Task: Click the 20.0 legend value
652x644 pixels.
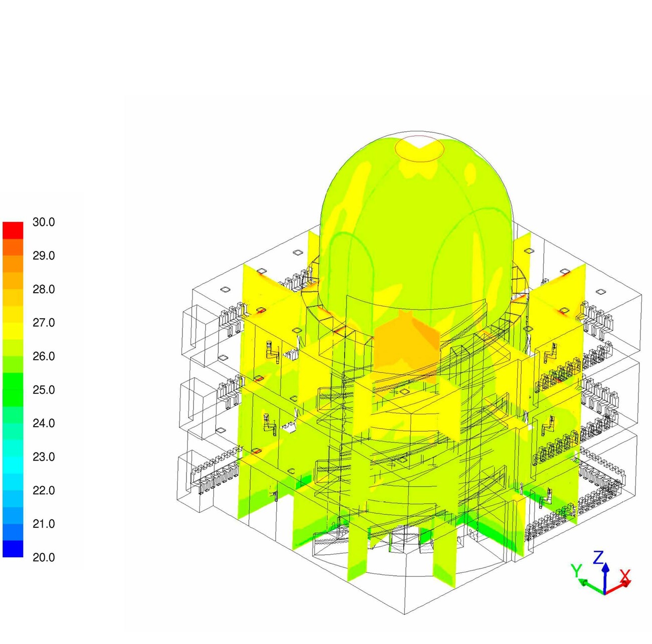Action: tap(44, 557)
